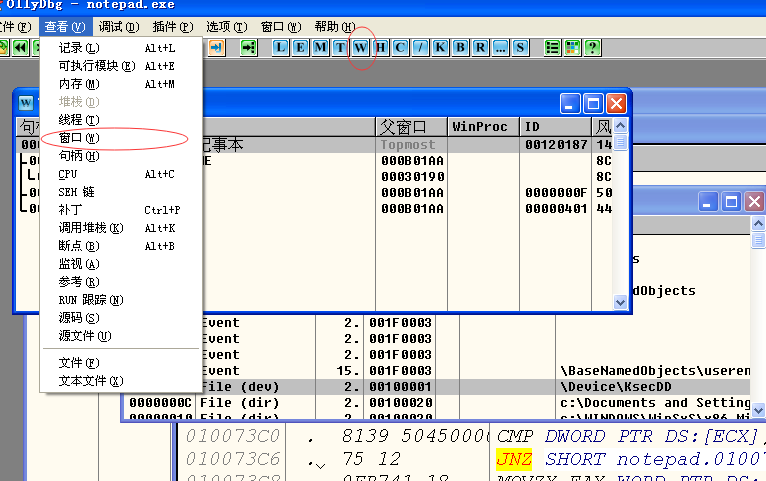766x481 pixels.
Task: Show Handles with the H toolbar icon
Action: pos(380,47)
